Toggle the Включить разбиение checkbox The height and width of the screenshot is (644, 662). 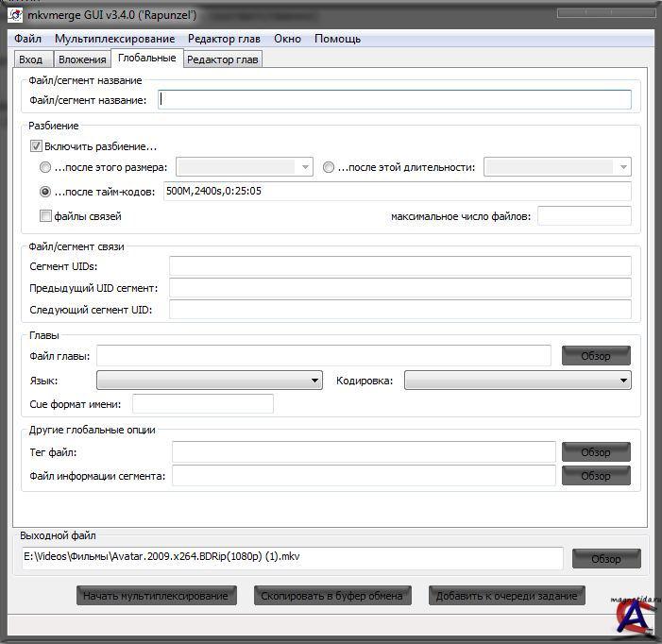36,146
